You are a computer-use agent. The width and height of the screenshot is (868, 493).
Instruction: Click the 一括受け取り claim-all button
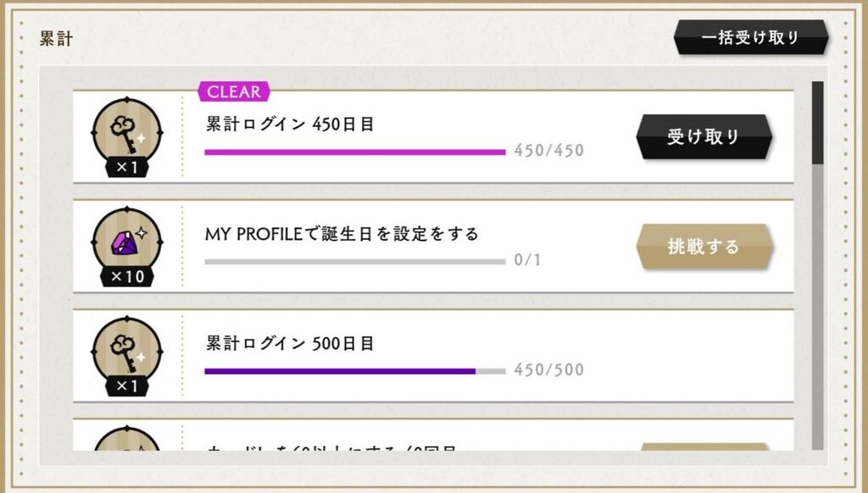pos(751,37)
